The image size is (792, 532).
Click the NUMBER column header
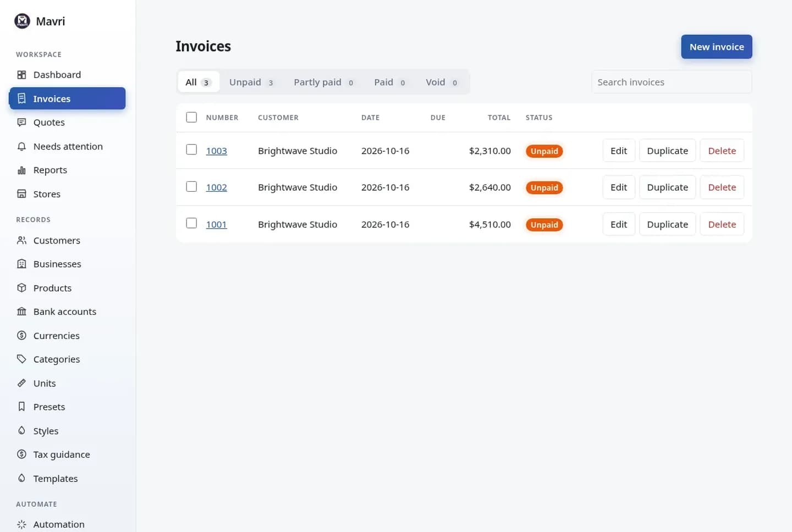pos(222,118)
